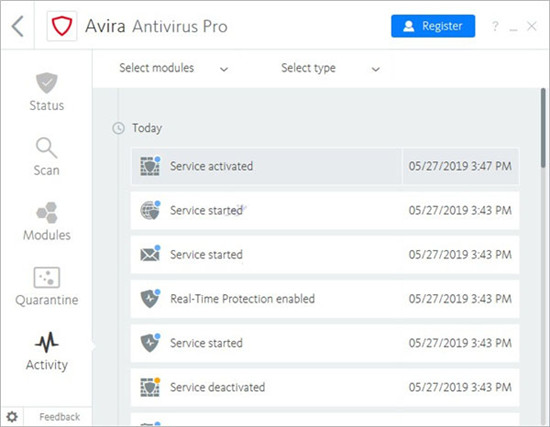550x427 pixels.
Task: Select the Service deactivated entry
Action: tap(325, 387)
